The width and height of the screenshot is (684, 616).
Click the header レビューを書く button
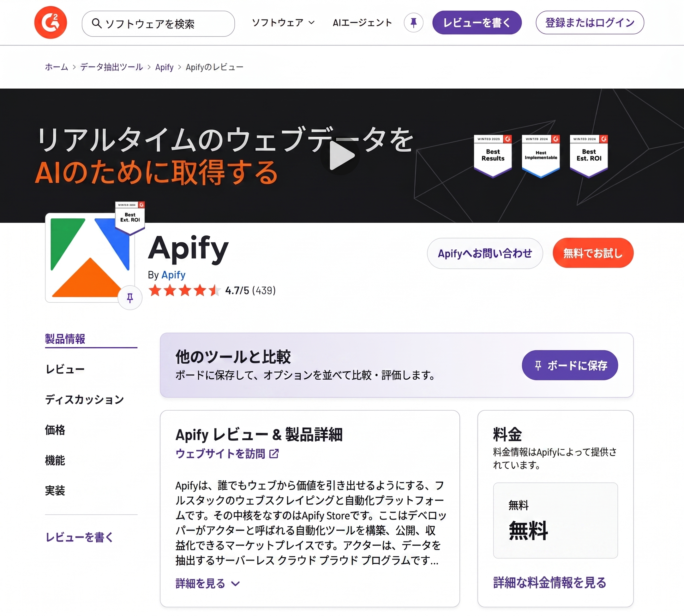tap(477, 23)
